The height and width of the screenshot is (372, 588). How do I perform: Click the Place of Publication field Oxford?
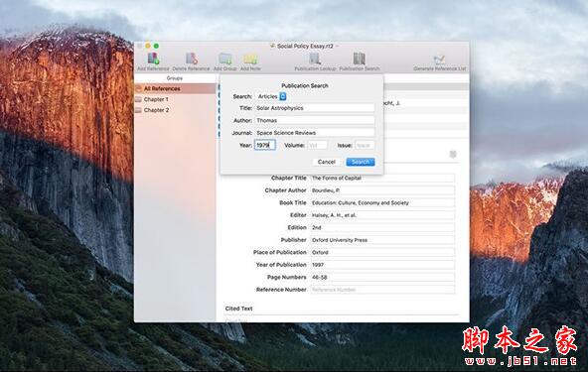point(382,252)
